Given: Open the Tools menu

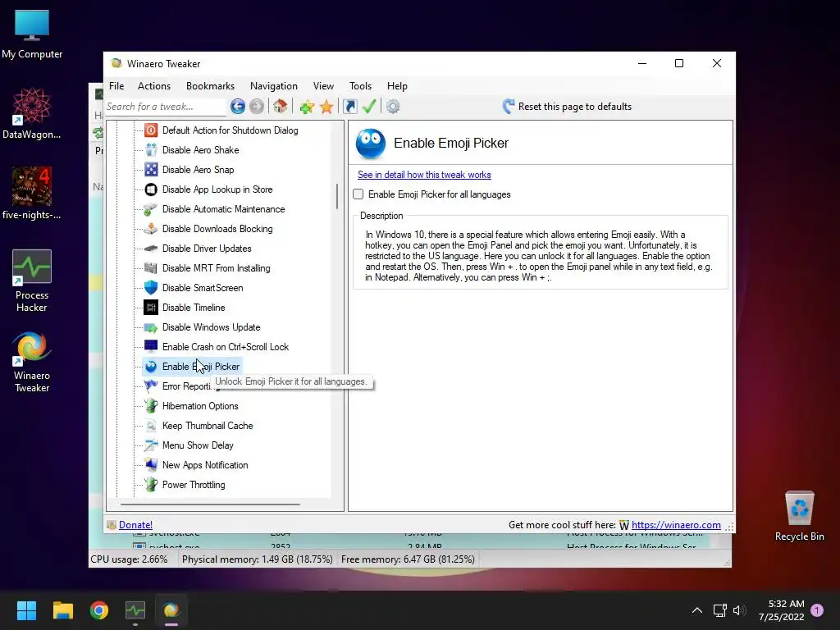Looking at the screenshot, I should click(x=360, y=85).
